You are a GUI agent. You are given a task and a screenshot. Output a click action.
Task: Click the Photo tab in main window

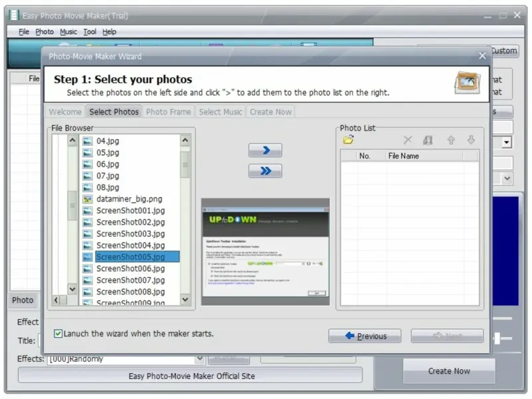(23, 301)
